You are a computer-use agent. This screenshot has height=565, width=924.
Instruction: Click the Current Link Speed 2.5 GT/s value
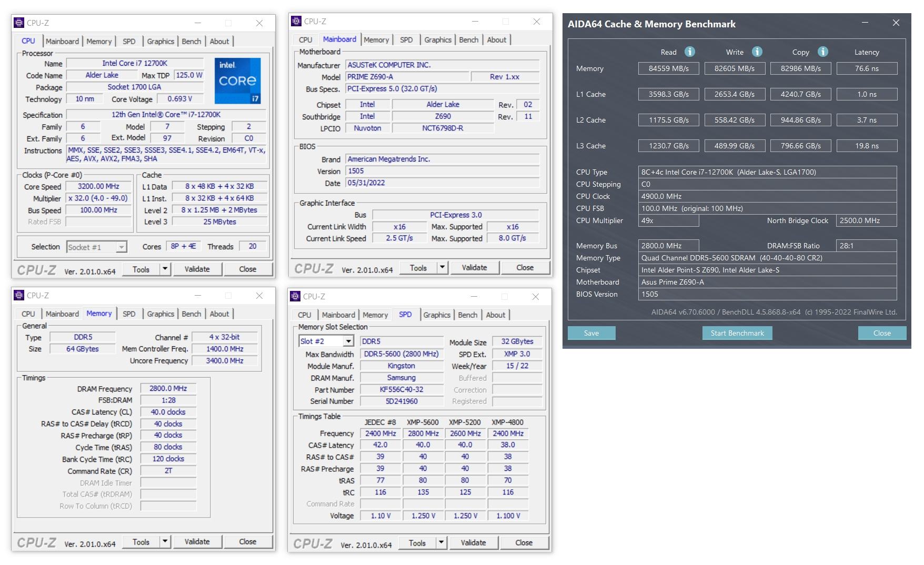point(399,238)
